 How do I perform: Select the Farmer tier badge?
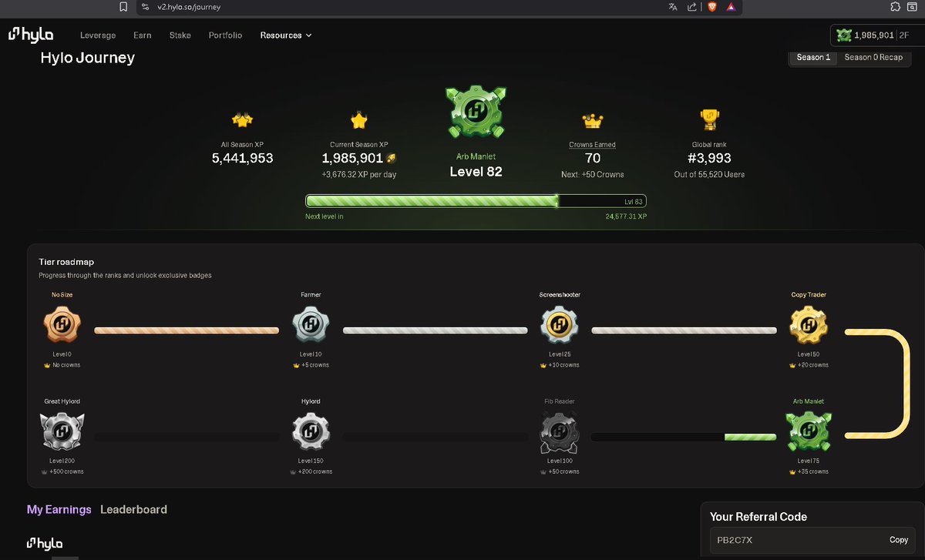311,326
